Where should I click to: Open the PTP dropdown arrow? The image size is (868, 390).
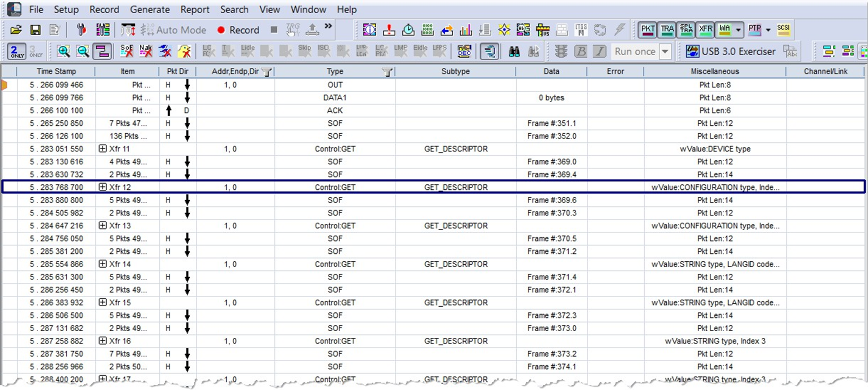(768, 30)
